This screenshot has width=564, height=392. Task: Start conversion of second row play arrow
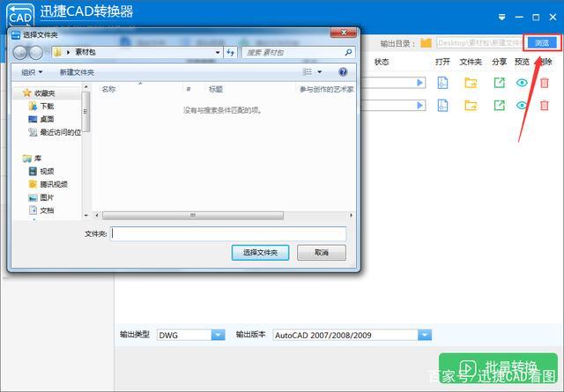point(419,106)
